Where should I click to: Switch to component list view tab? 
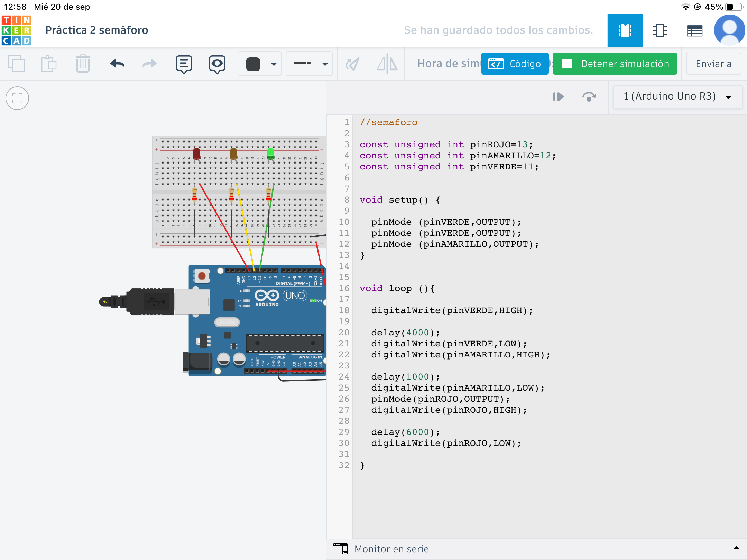(694, 30)
